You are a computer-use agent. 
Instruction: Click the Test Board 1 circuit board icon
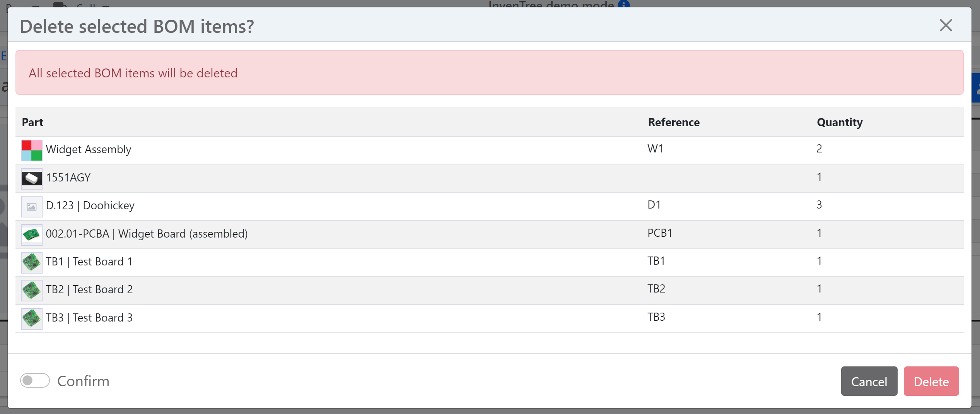click(x=31, y=262)
